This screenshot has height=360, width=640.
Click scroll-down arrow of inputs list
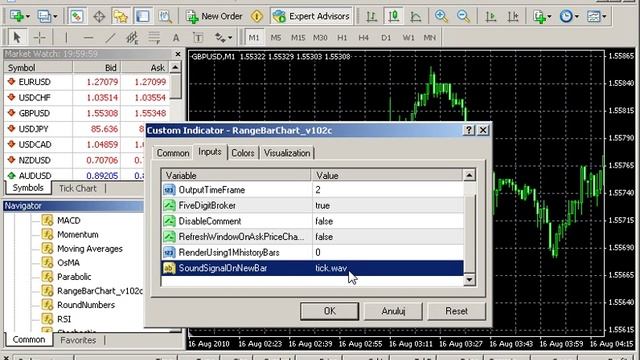coord(469,280)
